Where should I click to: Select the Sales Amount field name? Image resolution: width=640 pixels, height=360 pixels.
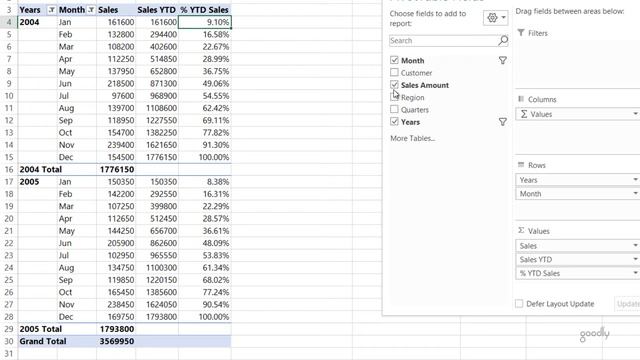click(424, 85)
